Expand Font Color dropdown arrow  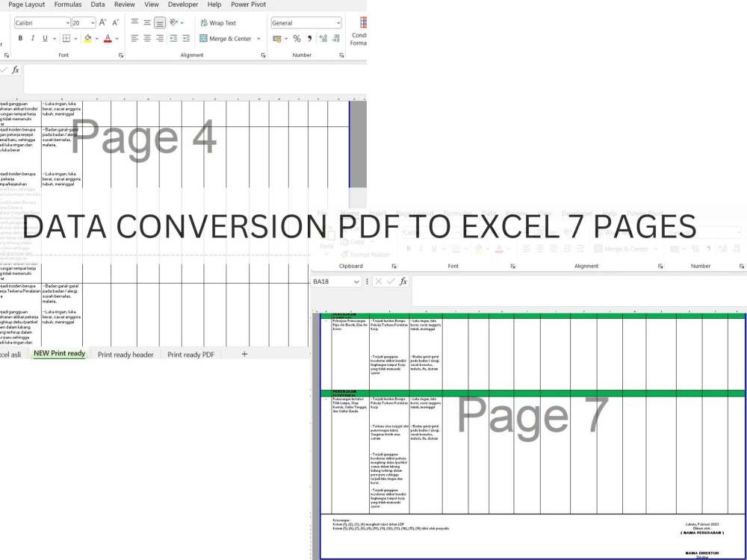(117, 39)
